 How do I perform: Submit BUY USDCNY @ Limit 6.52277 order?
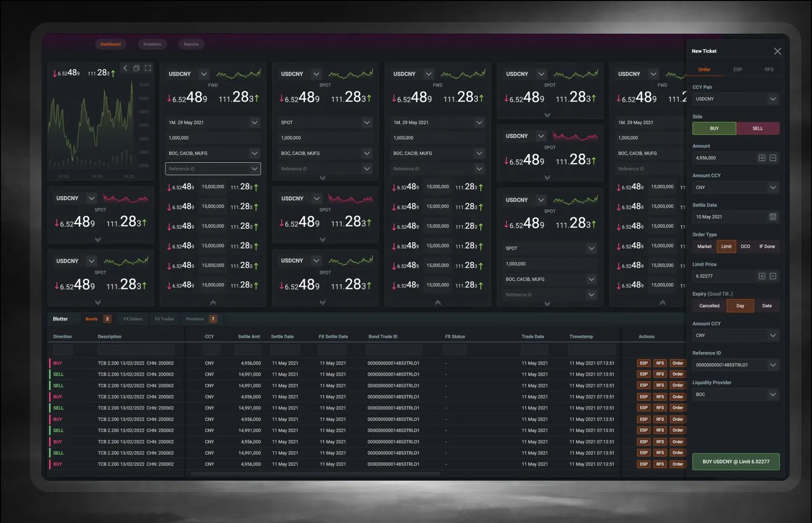736,462
